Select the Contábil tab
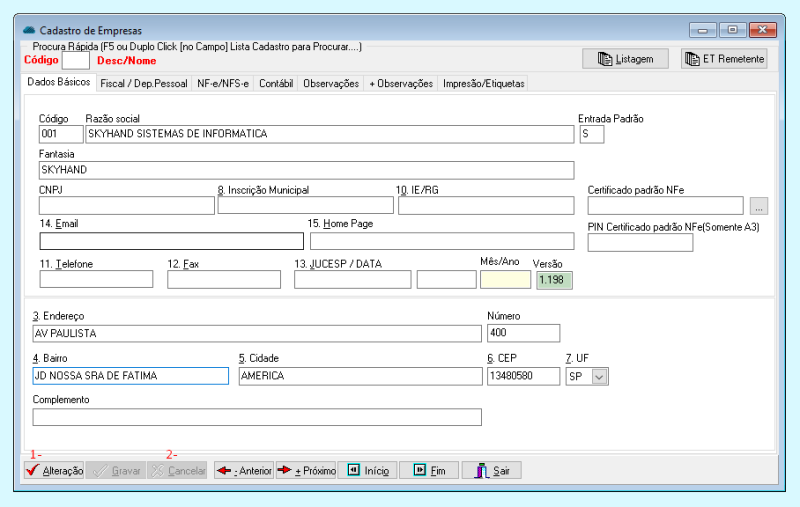The image size is (800, 507). pos(276,84)
